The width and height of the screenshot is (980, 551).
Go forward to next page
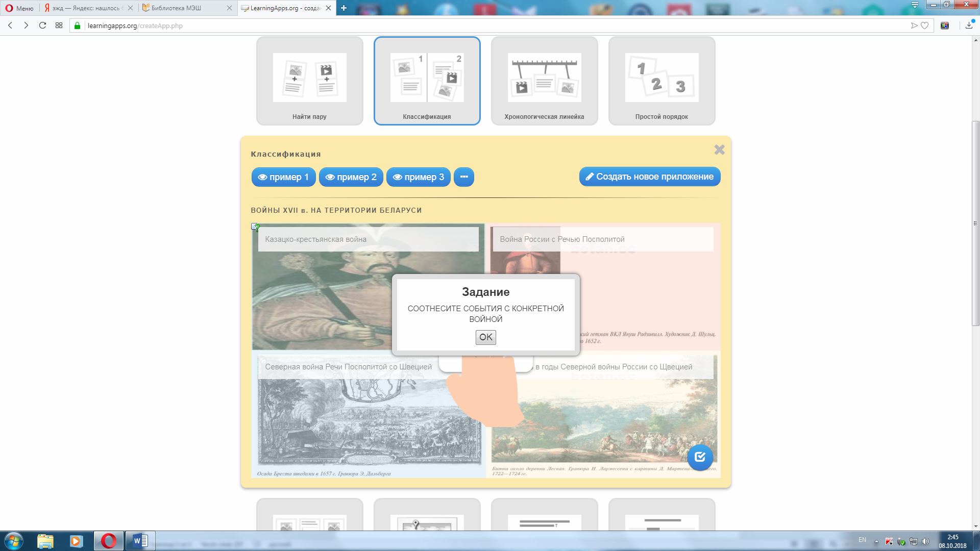coord(26,26)
